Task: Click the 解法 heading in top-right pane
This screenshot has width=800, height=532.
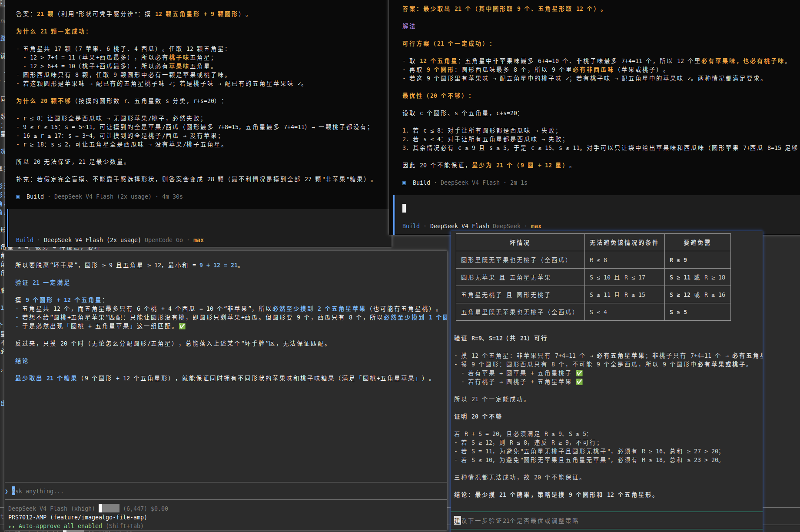Action: 409,26
